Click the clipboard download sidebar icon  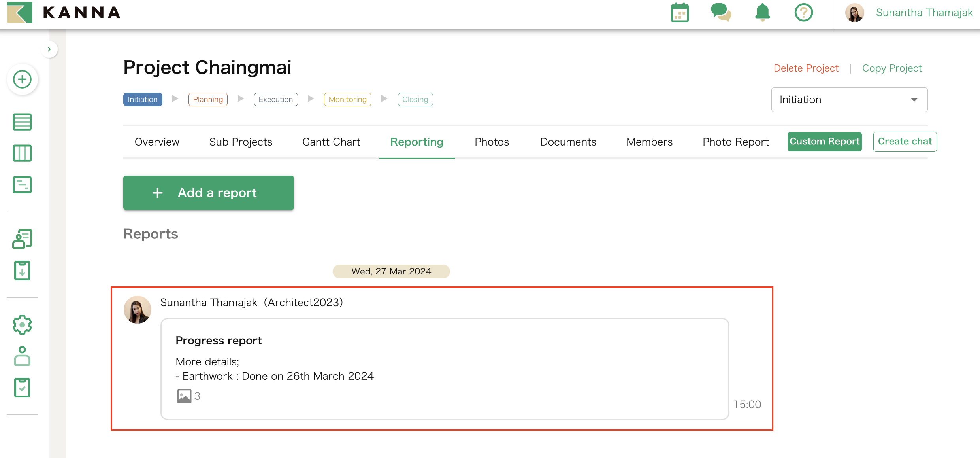[x=22, y=271]
